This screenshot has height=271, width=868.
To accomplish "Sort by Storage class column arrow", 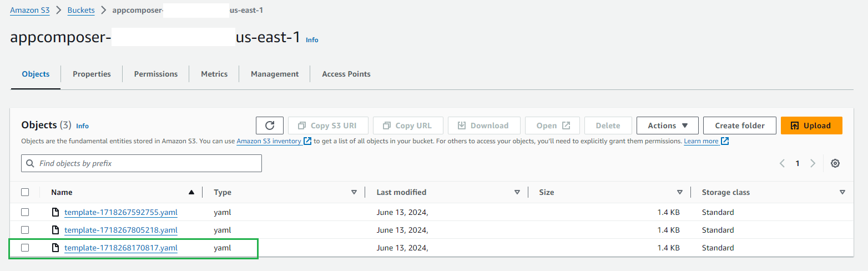I will [842, 192].
